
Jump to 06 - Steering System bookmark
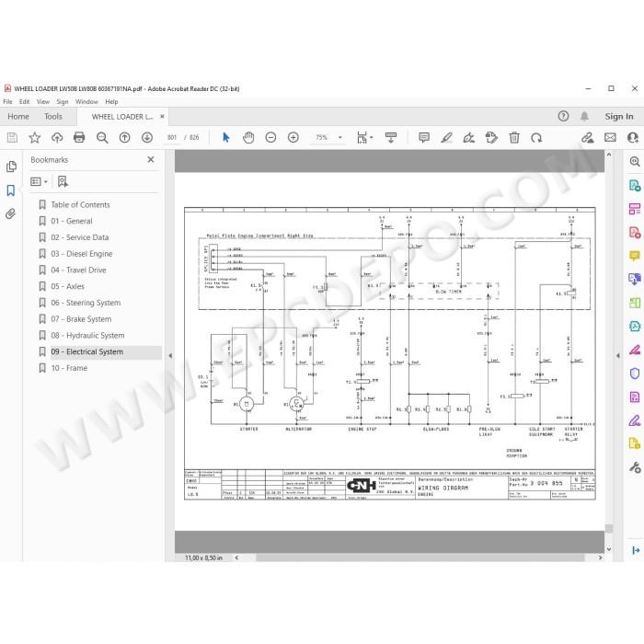click(x=86, y=303)
